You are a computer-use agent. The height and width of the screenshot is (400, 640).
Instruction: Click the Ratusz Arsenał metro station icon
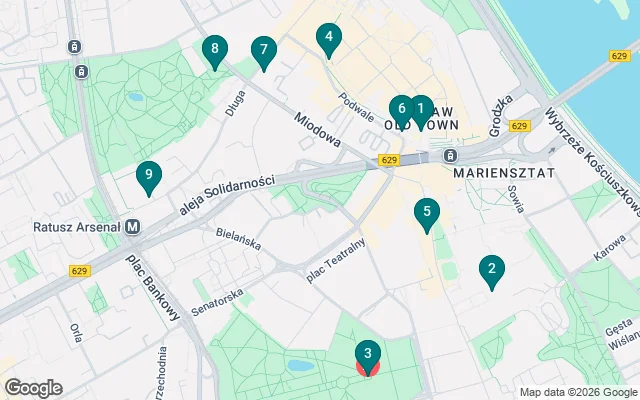[x=133, y=227]
